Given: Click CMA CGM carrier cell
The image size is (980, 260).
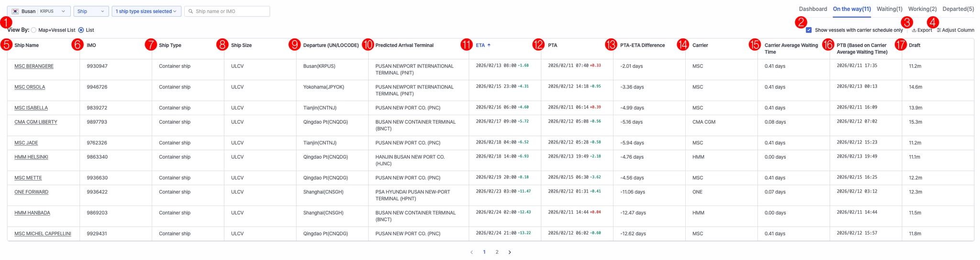Looking at the screenshot, I should 704,122.
